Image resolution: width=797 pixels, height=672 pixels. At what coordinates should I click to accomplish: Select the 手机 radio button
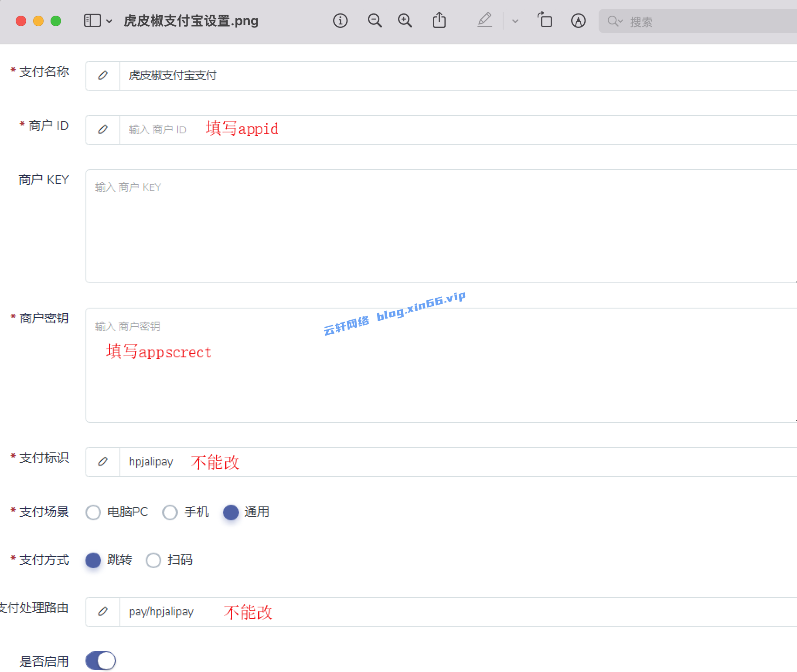(x=170, y=512)
